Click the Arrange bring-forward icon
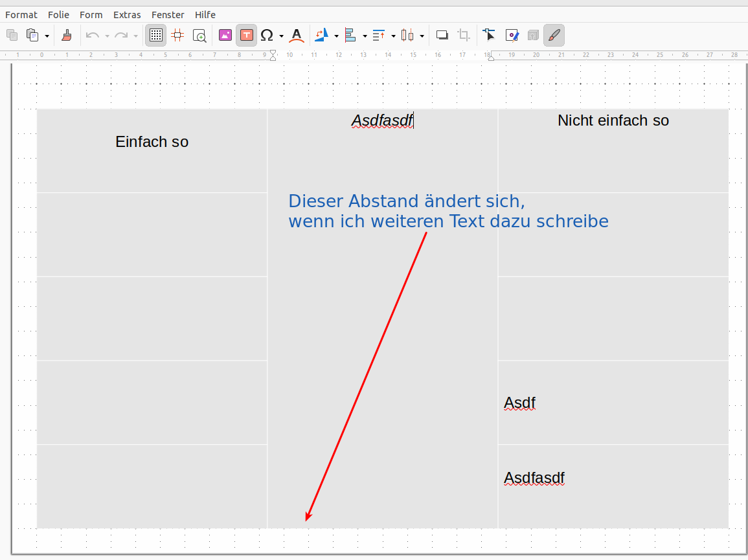 tap(379, 35)
